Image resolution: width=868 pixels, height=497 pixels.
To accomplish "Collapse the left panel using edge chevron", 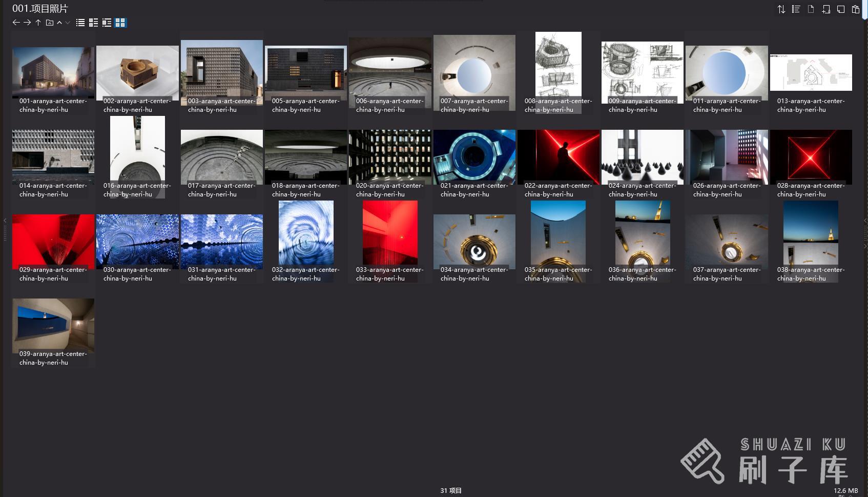I will [5, 221].
